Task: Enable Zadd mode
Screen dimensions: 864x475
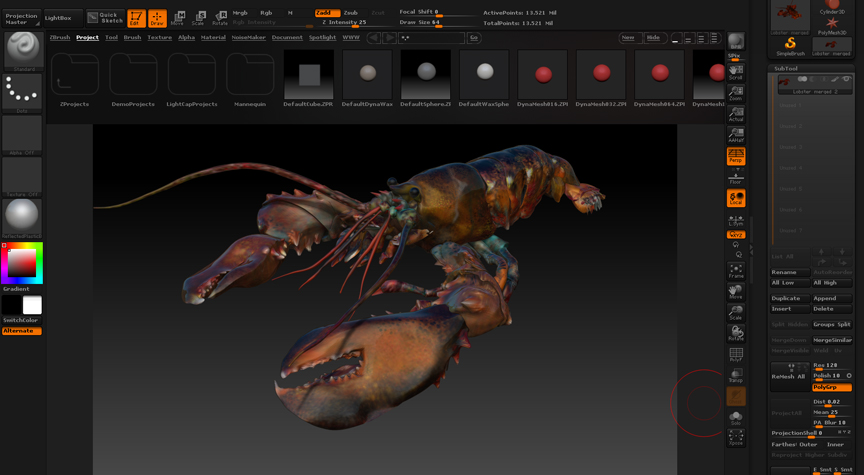Action: [x=327, y=13]
